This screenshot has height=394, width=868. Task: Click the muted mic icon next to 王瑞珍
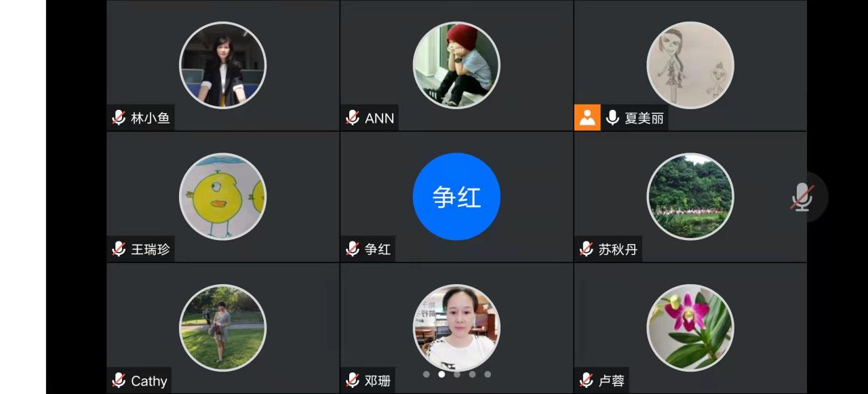tap(119, 249)
